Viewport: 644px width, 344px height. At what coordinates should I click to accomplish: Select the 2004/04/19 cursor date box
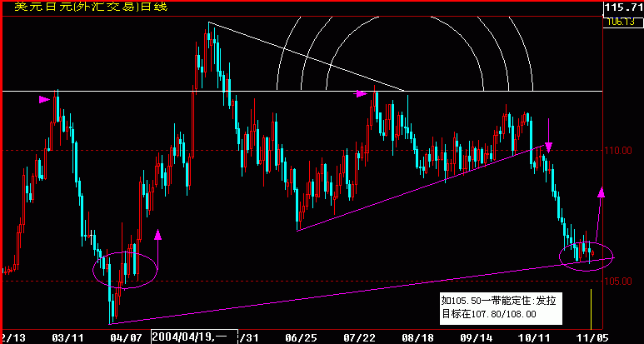click(x=194, y=337)
